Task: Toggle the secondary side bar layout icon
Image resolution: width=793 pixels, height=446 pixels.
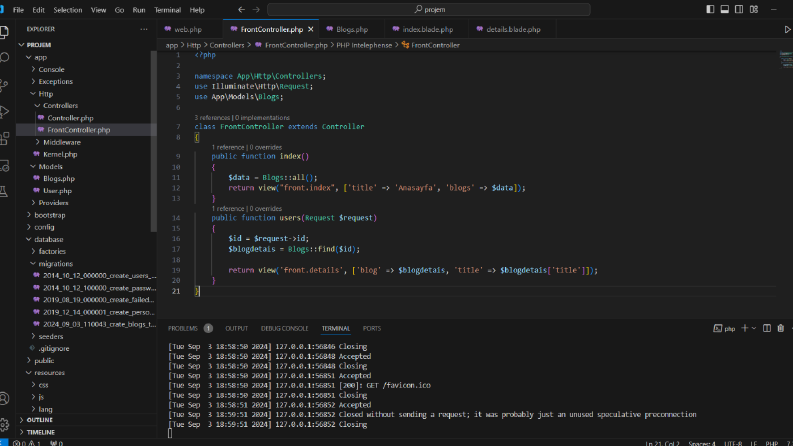Action: 739,10
